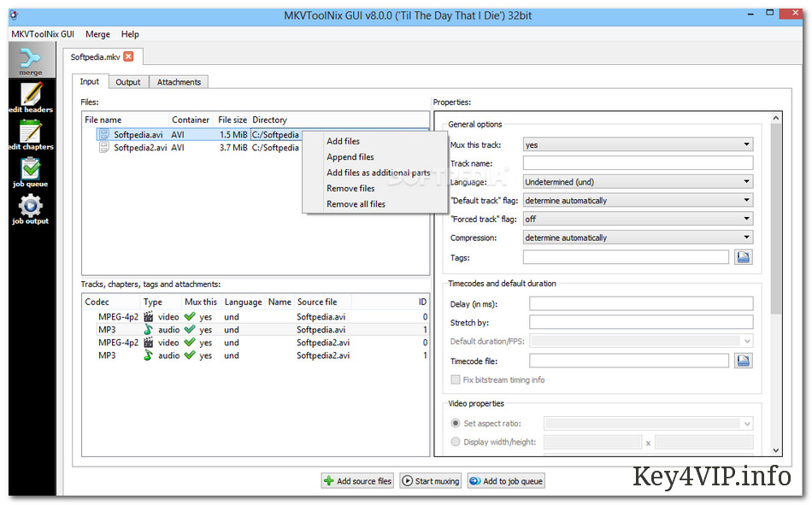812x505 pixels.
Task: Sort files by Container column
Action: tap(191, 120)
